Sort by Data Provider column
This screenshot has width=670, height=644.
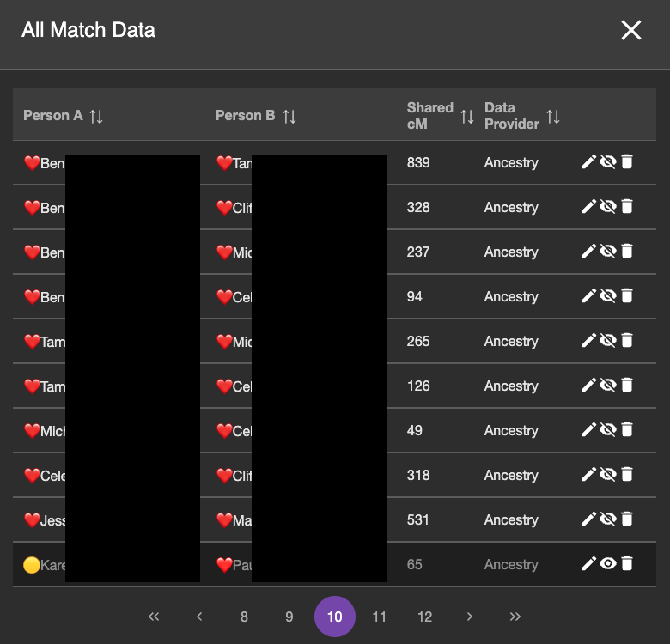[x=553, y=116]
